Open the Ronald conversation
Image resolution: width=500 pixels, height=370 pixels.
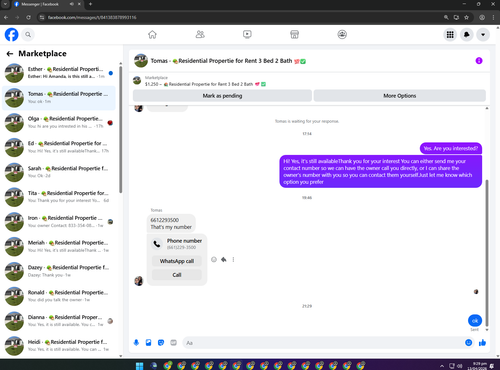59,296
